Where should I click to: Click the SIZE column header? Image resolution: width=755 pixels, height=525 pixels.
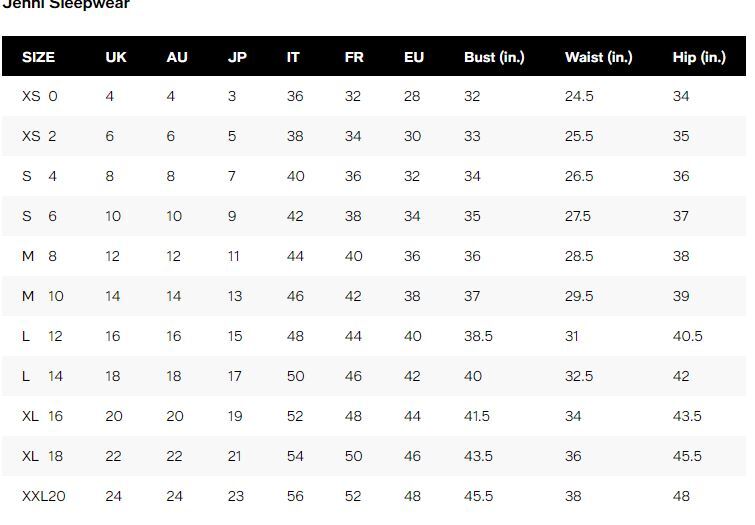point(38,57)
